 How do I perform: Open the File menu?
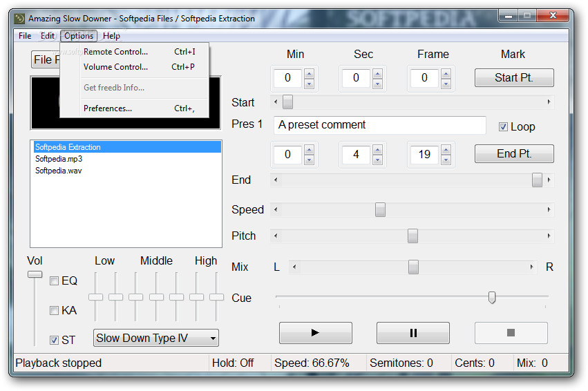point(25,36)
